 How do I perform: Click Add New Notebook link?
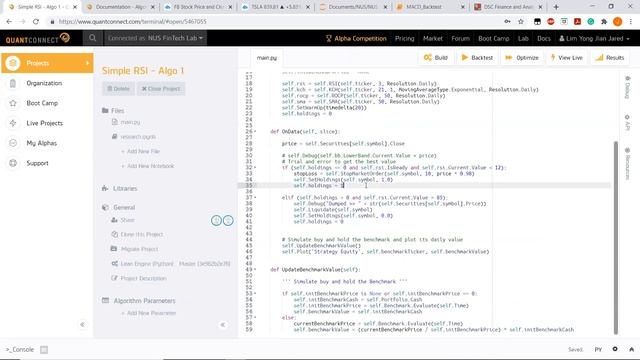(x=147, y=166)
